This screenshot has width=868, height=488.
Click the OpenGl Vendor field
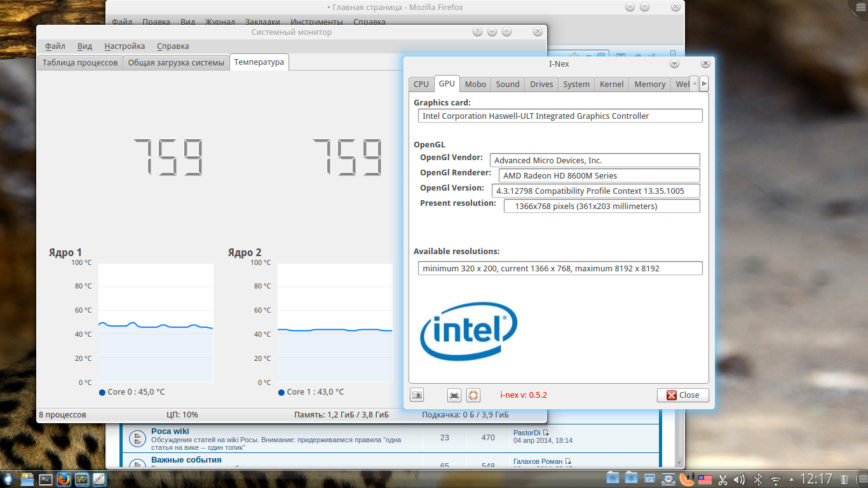coord(595,160)
